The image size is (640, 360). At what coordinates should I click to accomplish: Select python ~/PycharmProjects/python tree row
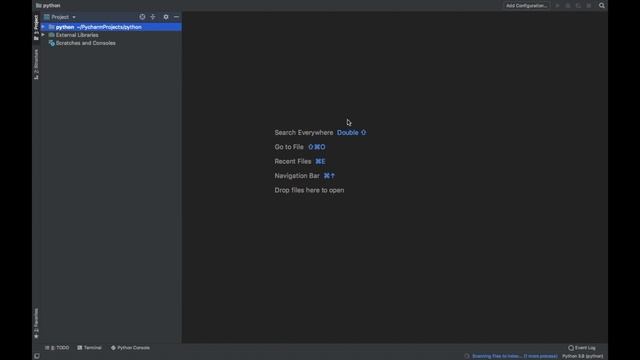click(111, 27)
